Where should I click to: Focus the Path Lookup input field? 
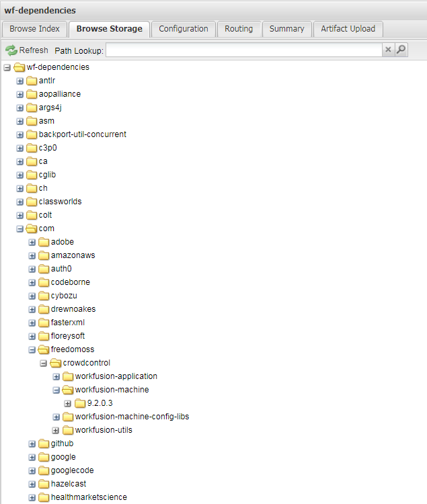[x=244, y=50]
